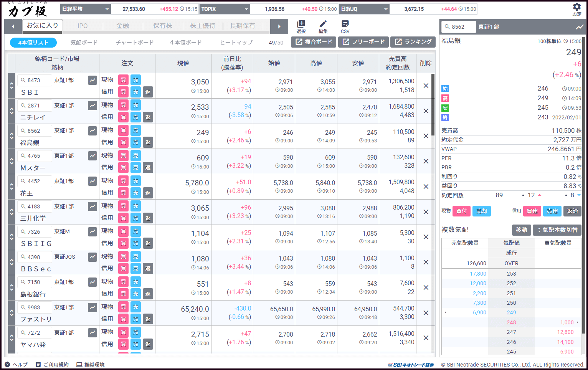
Task: Open chart for Mスター row
Action: (92, 156)
